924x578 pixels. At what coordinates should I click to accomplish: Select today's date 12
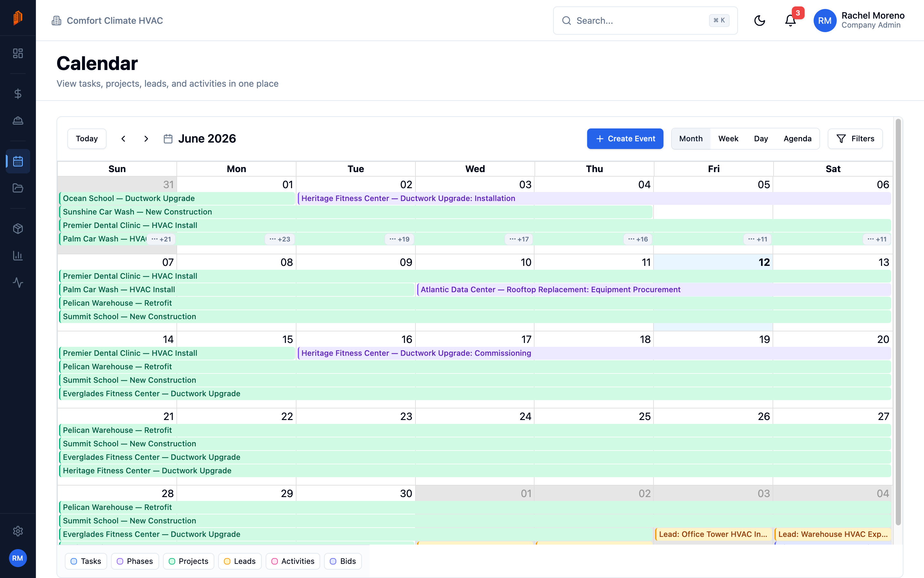[764, 262]
